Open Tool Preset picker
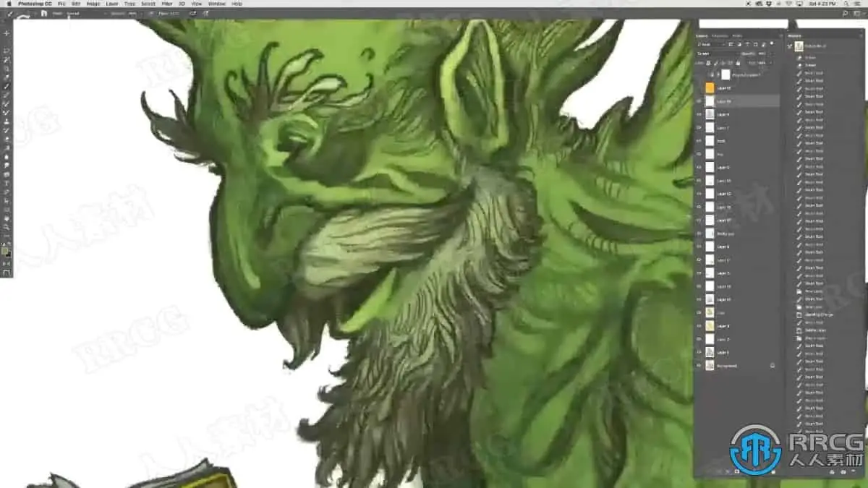The image size is (868, 488). pos(9,13)
